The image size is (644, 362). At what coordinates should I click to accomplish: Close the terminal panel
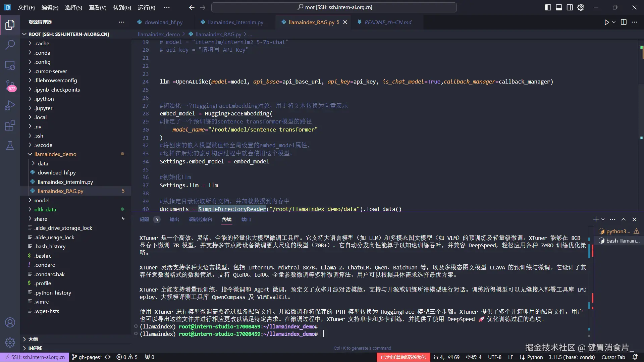pos(634,219)
